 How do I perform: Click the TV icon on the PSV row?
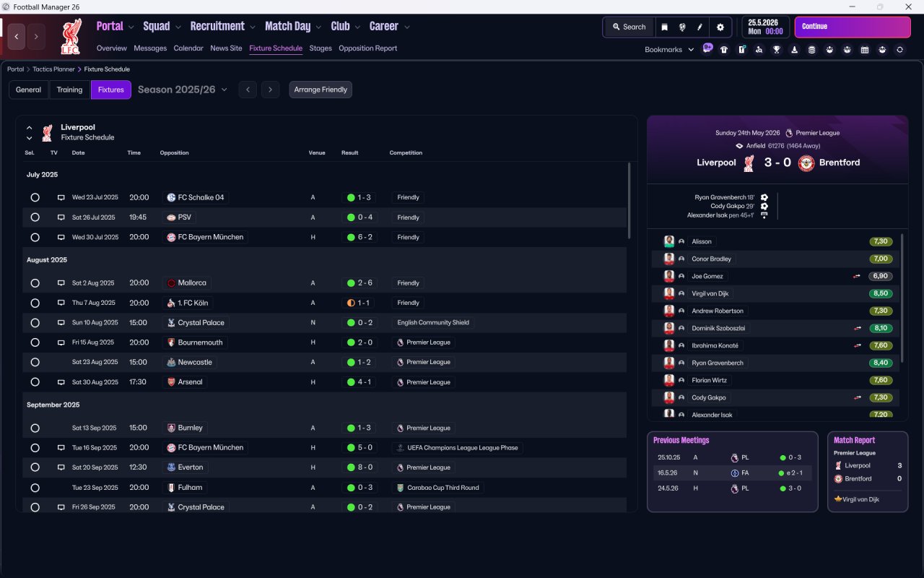click(x=61, y=217)
